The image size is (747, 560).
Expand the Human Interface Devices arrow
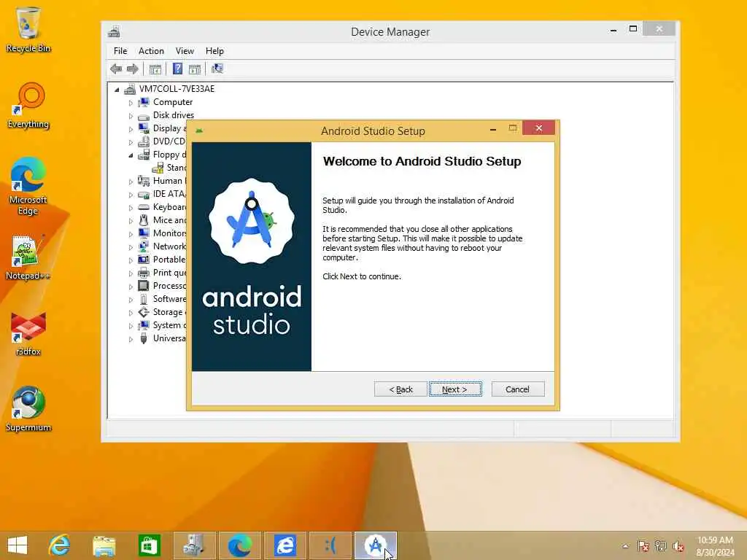click(131, 182)
